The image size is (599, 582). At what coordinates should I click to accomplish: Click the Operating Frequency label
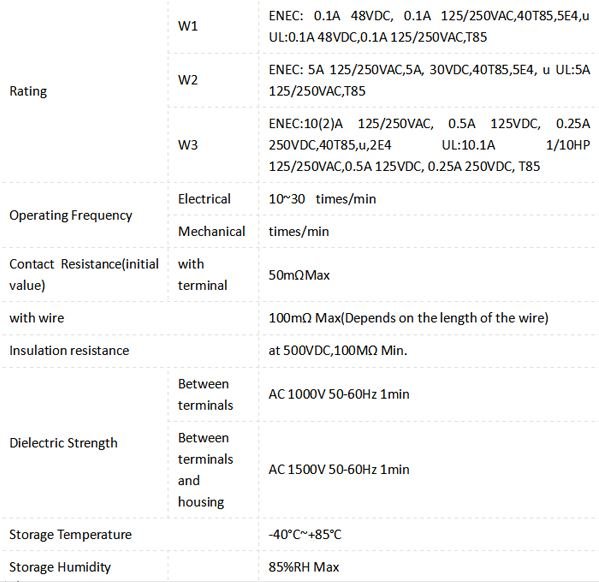tap(71, 215)
